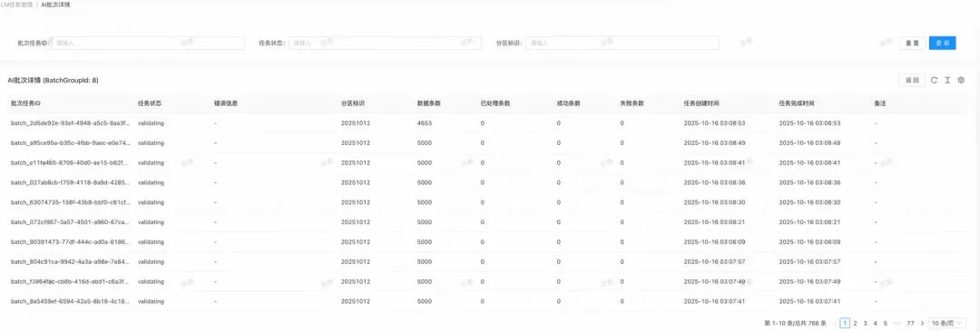The image size is (980, 332).
Task: Select current page 1 in pagination
Action: 845,323
